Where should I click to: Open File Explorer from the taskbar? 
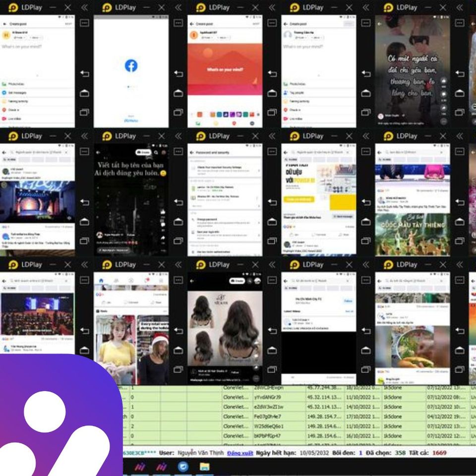point(204,466)
